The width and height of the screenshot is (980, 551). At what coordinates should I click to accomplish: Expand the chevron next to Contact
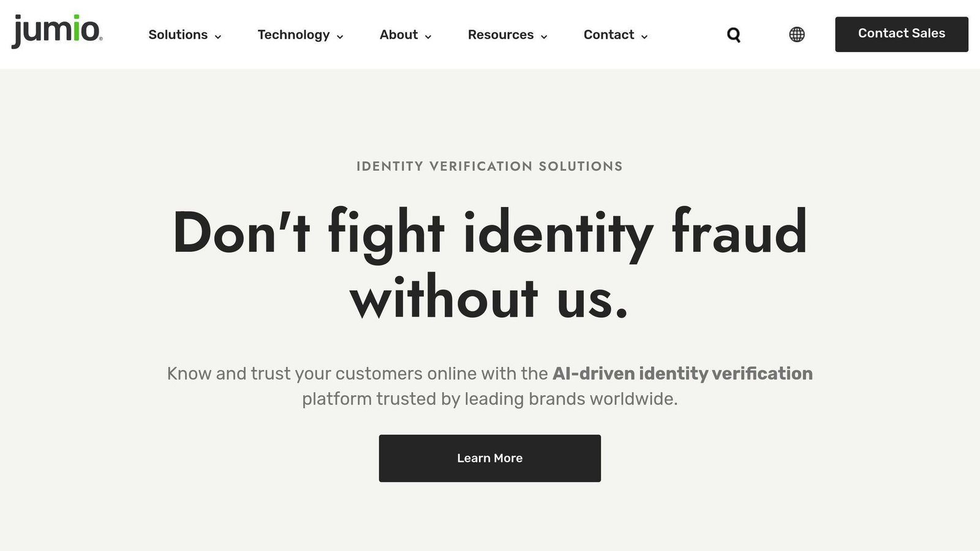[x=644, y=37]
